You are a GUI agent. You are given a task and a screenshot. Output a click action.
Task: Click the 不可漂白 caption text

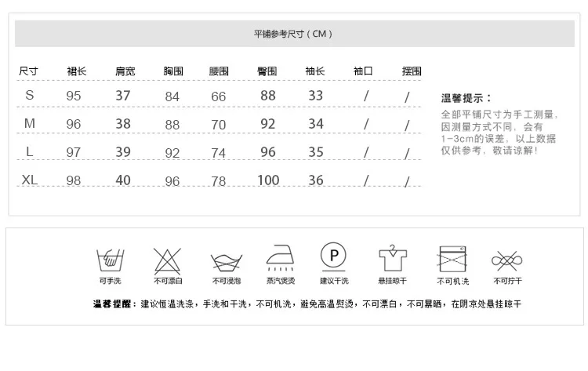168,281
